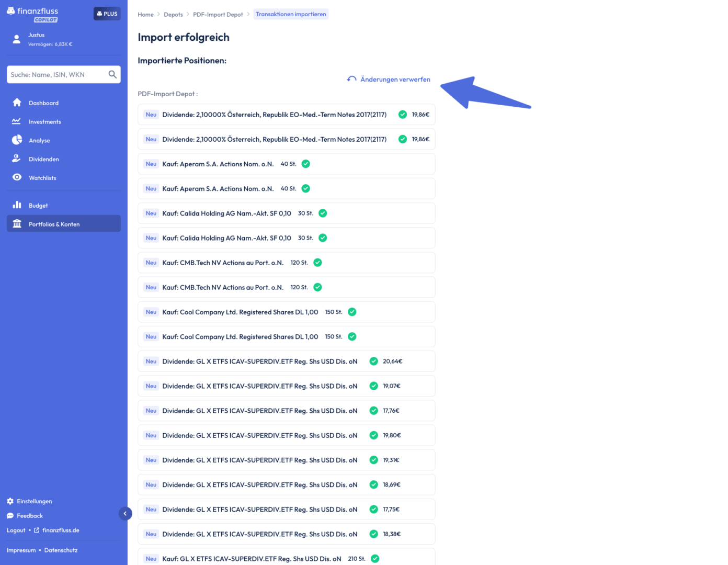Go to the Watchlists menu entry

click(42, 178)
